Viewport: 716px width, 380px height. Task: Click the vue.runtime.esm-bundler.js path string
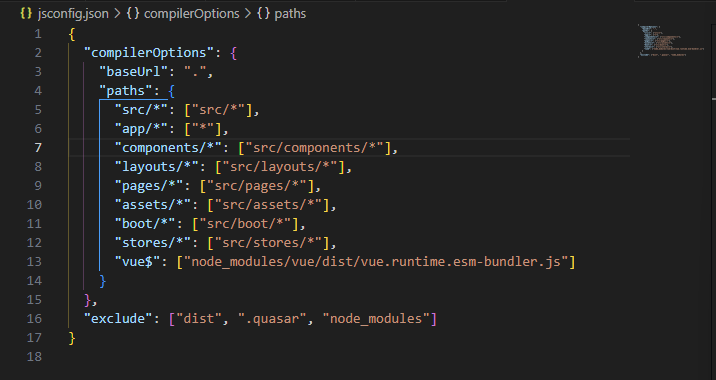[x=376, y=262]
